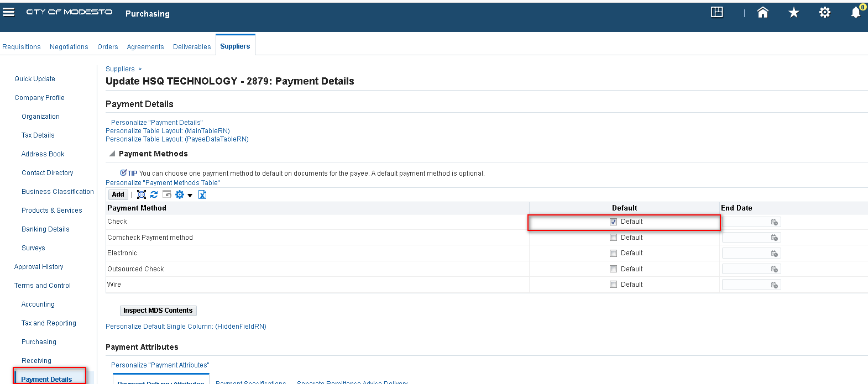Viewport: 868px width, 384px height.
Task: Check Default for Electronic method
Action: (x=613, y=253)
